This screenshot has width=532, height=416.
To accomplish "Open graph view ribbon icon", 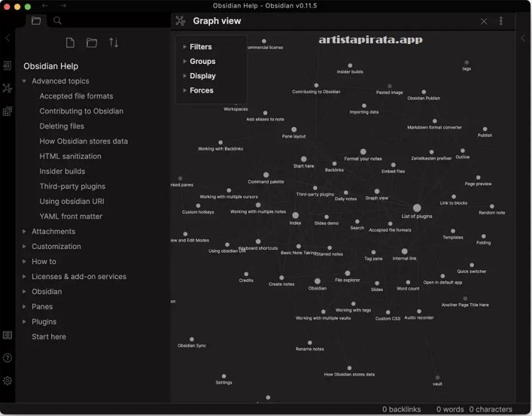I will coord(8,88).
